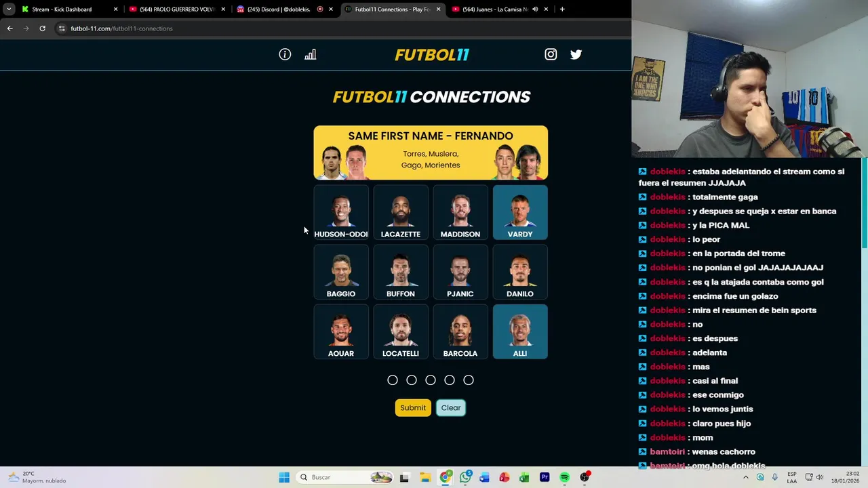Select the Lacazette player card
Image resolution: width=868 pixels, height=488 pixels.
tap(401, 213)
